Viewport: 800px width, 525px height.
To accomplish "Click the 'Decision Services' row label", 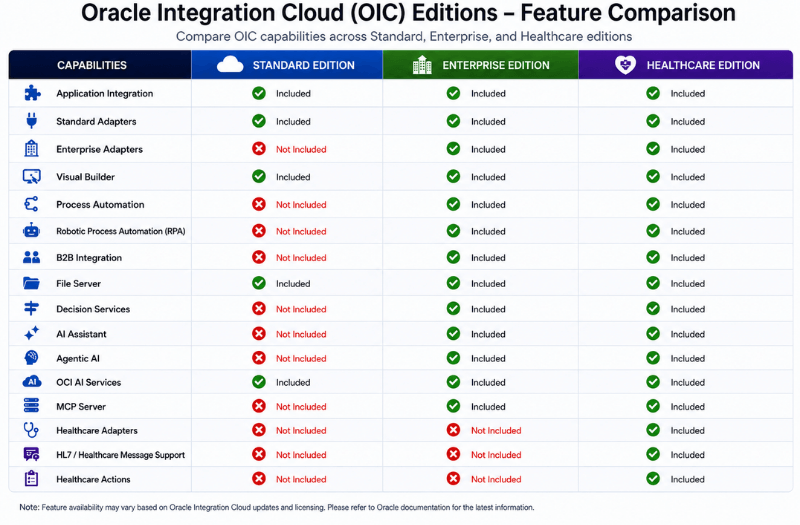I will [93, 309].
